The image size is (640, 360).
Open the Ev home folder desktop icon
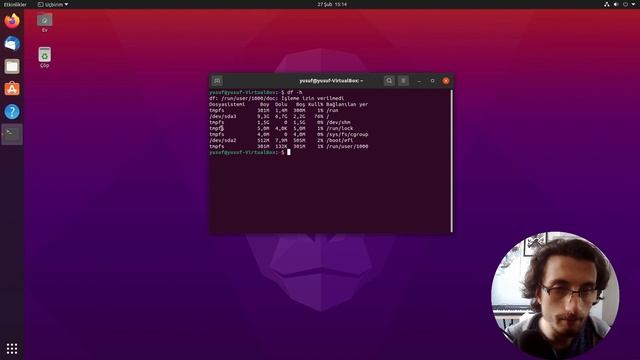[44, 22]
